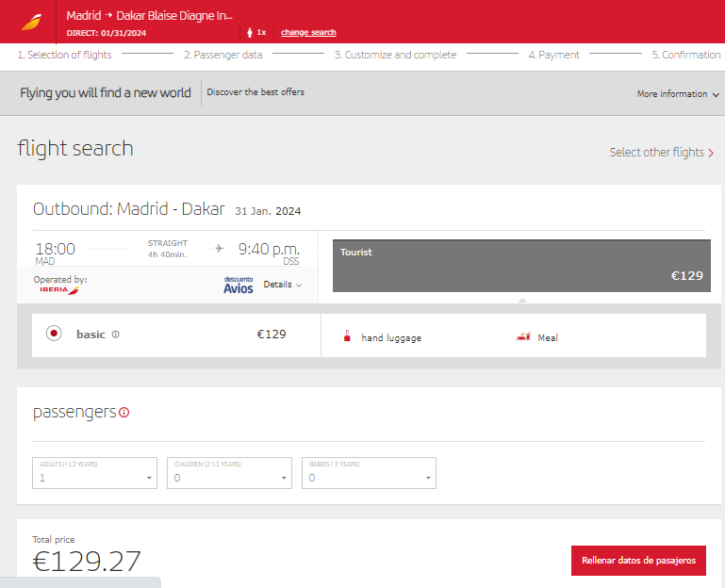Viewport: 725px width, 588px height.
Task: Select the basic fare radio button
Action: pyautogui.click(x=54, y=334)
